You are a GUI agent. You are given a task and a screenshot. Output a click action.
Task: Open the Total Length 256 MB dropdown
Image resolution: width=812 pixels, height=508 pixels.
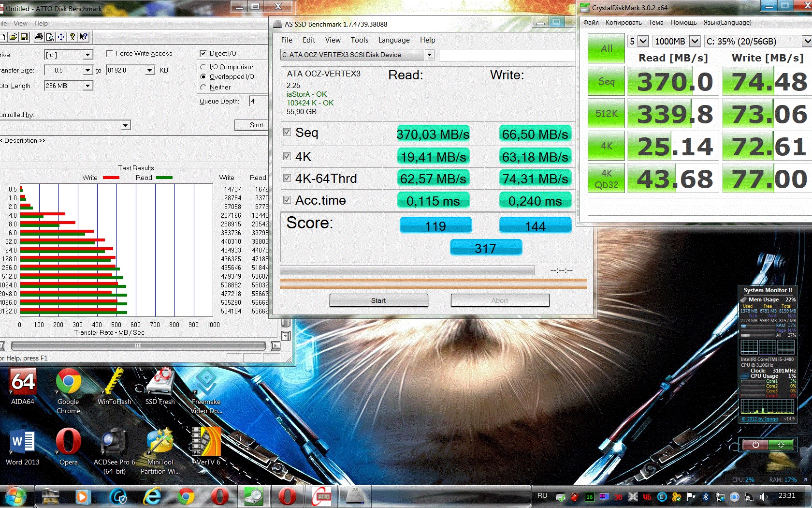(x=68, y=86)
